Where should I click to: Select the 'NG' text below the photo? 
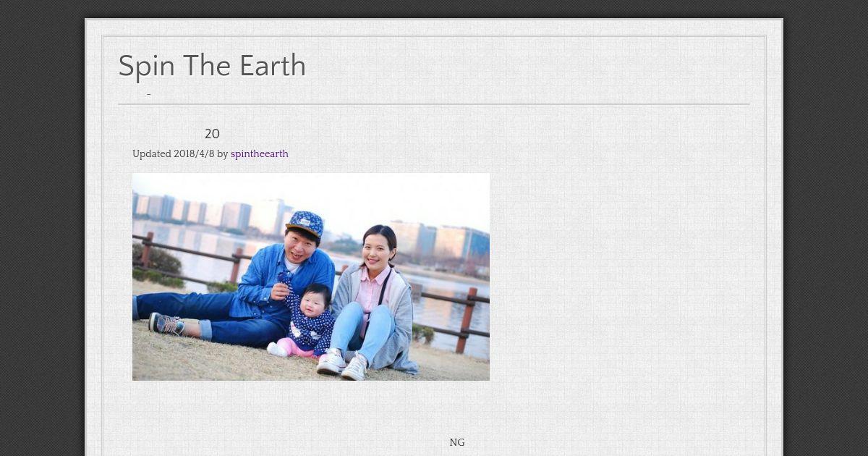point(457,443)
